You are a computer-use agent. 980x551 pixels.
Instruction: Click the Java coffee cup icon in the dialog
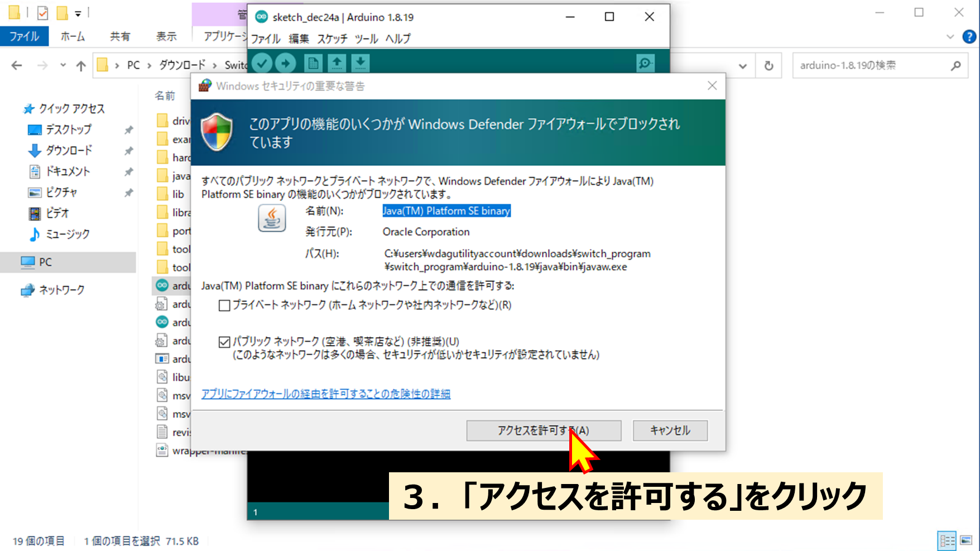coord(272,218)
